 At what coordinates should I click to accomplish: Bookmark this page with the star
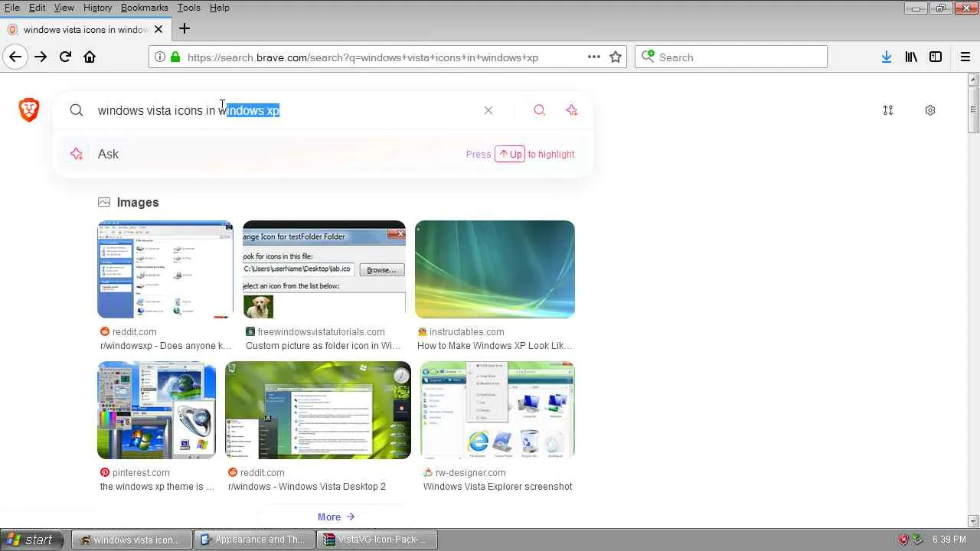(616, 57)
